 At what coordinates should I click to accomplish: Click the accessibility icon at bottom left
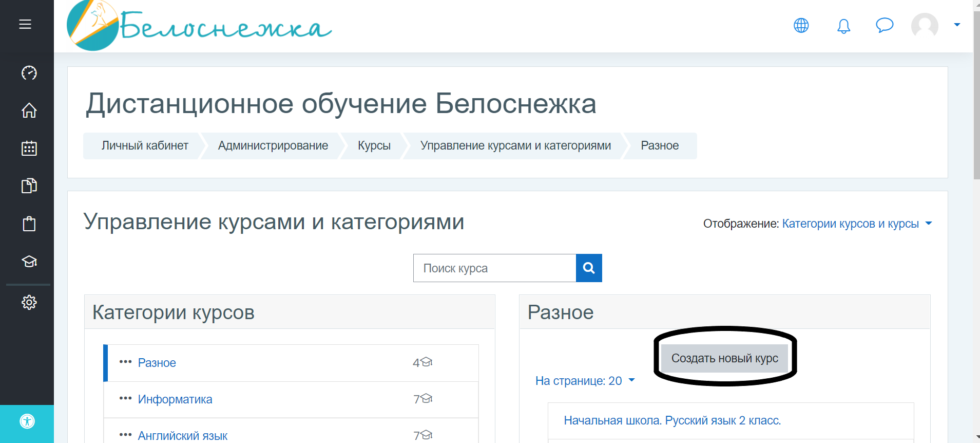(x=27, y=421)
